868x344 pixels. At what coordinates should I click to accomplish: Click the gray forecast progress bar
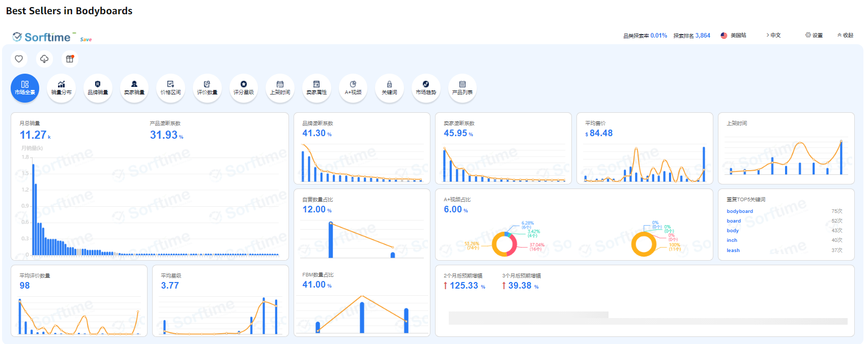648,319
